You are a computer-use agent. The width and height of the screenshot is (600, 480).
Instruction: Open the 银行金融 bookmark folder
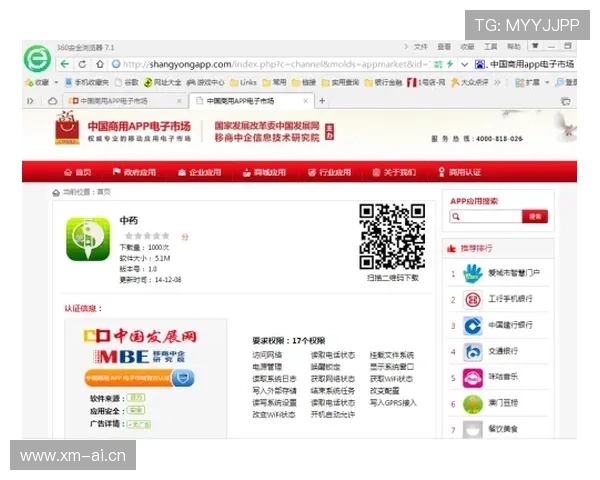coord(383,82)
